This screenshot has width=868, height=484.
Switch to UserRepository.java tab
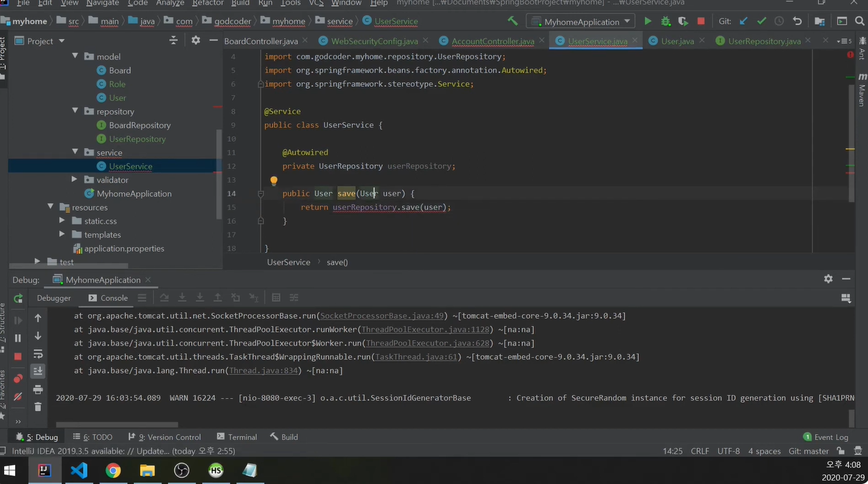tap(764, 41)
